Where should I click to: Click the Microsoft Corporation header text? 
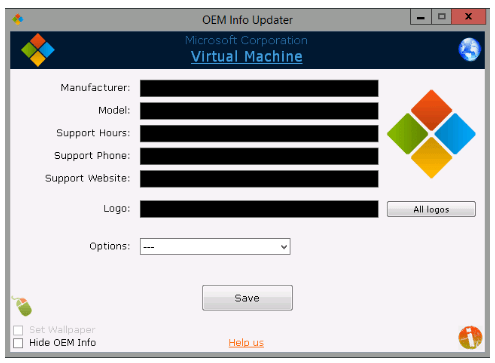coord(246,40)
